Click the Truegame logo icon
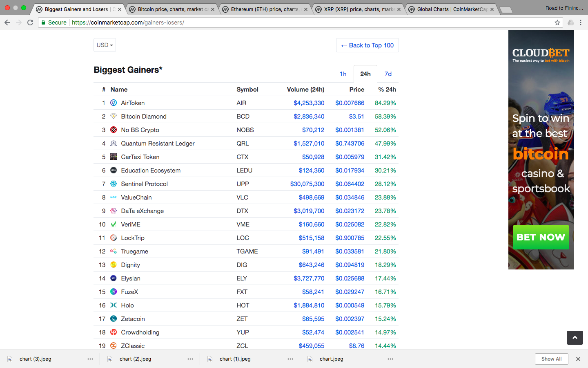Screen dimensions: 588x368 (114, 251)
